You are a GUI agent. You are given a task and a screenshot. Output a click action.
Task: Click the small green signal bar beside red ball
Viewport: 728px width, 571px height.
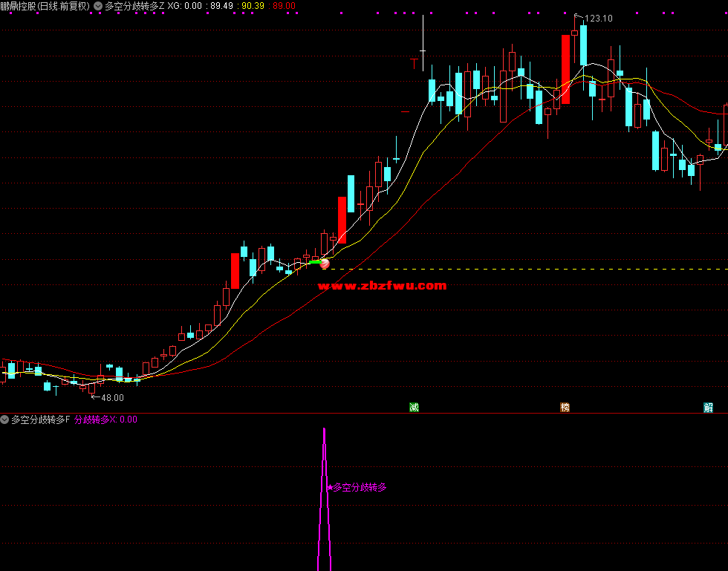pyautogui.click(x=315, y=262)
